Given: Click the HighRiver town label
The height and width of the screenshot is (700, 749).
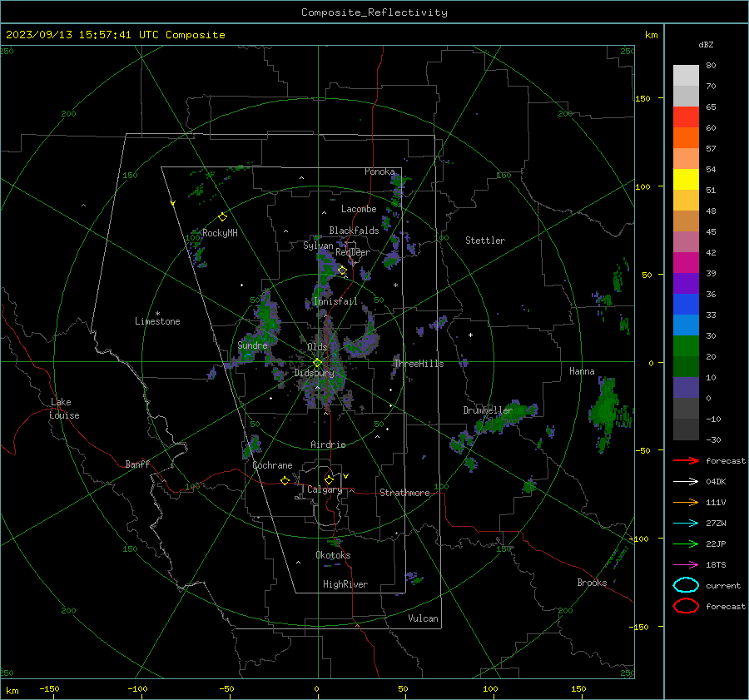Looking at the screenshot, I should 345,584.
